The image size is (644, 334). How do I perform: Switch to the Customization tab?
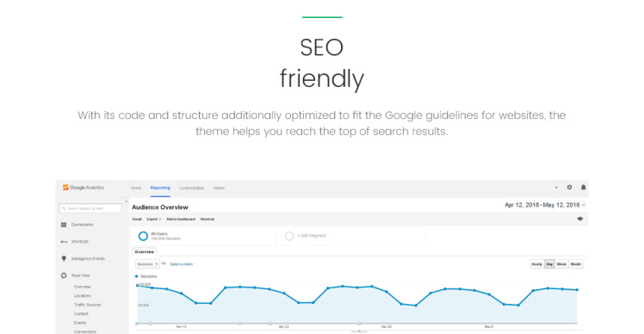(192, 189)
